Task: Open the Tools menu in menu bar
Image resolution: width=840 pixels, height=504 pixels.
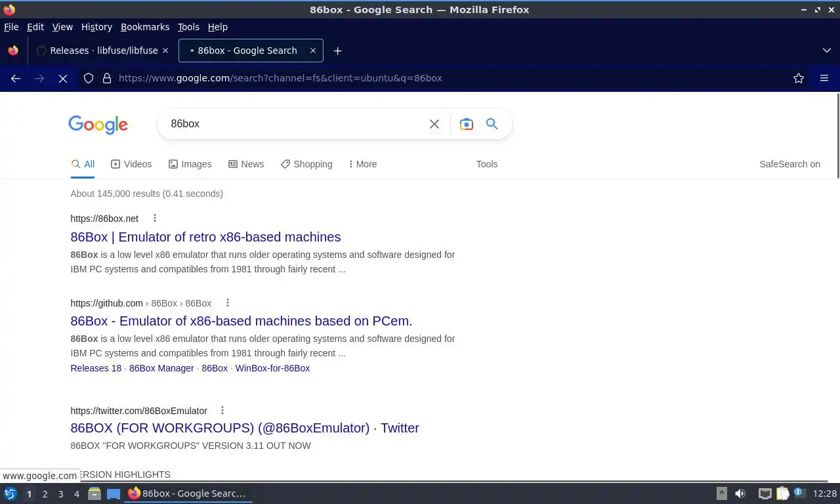Action: (x=188, y=27)
